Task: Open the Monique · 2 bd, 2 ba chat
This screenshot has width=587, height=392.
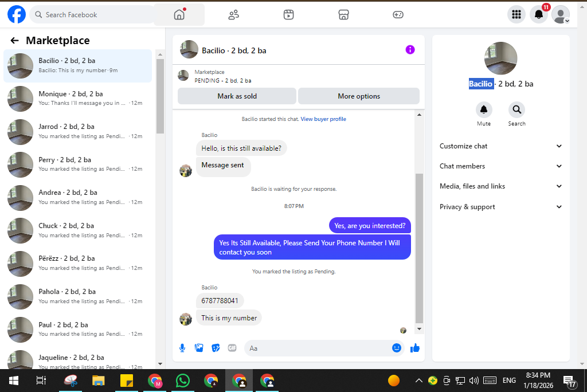Action: 78,99
